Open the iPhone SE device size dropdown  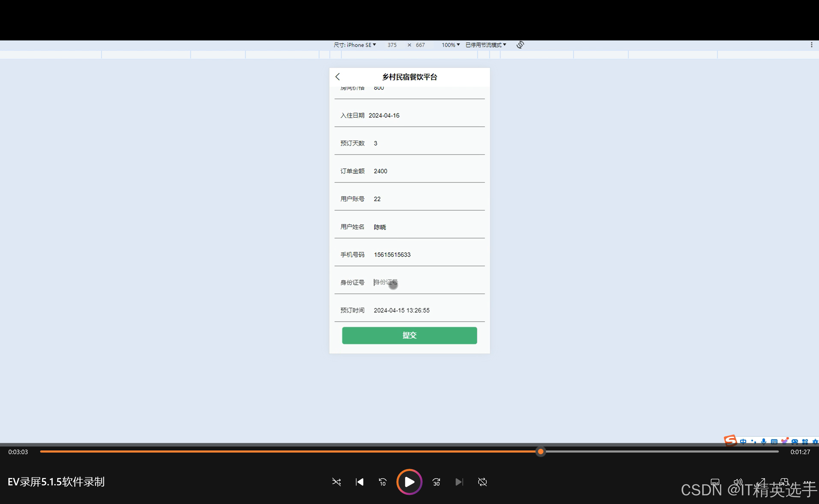coord(355,45)
